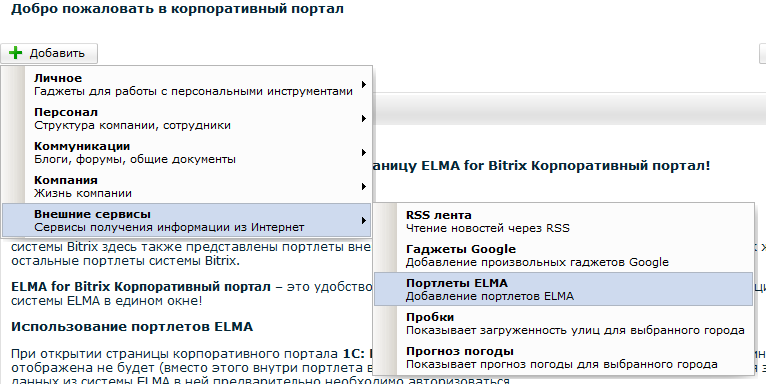The width and height of the screenshot is (766, 384).
Task: Expand the Компания submenu arrow
Action: 363,186
